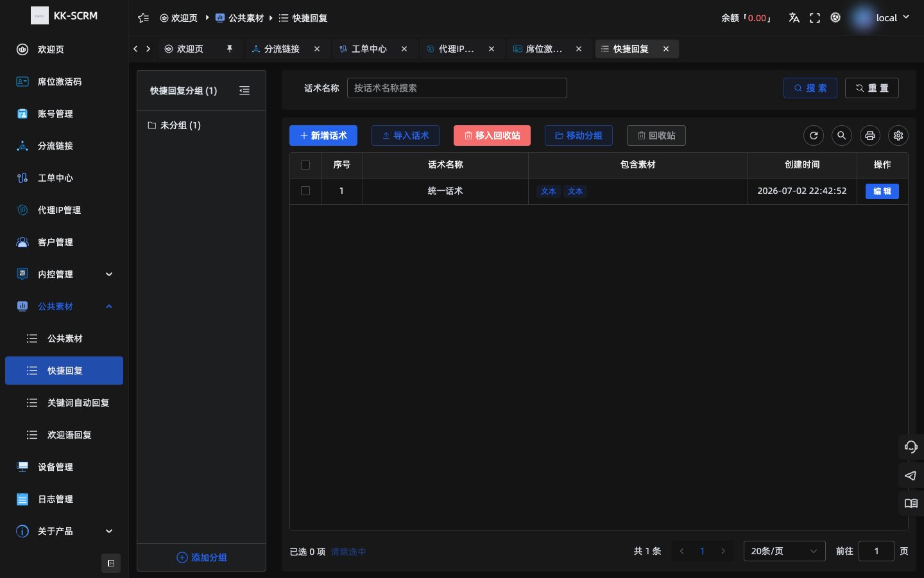Toggle fullscreen mode icon
This screenshot has width=924, height=578.
[x=815, y=18]
